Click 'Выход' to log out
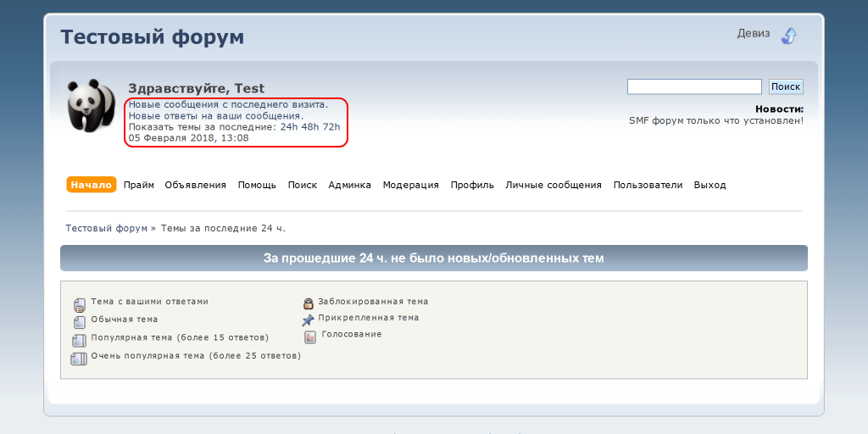 coord(709,185)
